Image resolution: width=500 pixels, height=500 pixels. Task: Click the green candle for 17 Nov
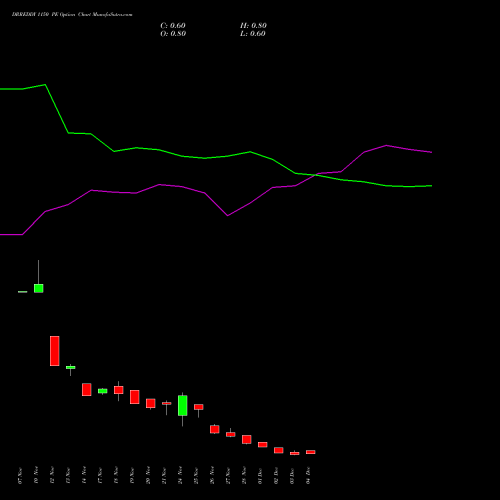coord(103,391)
